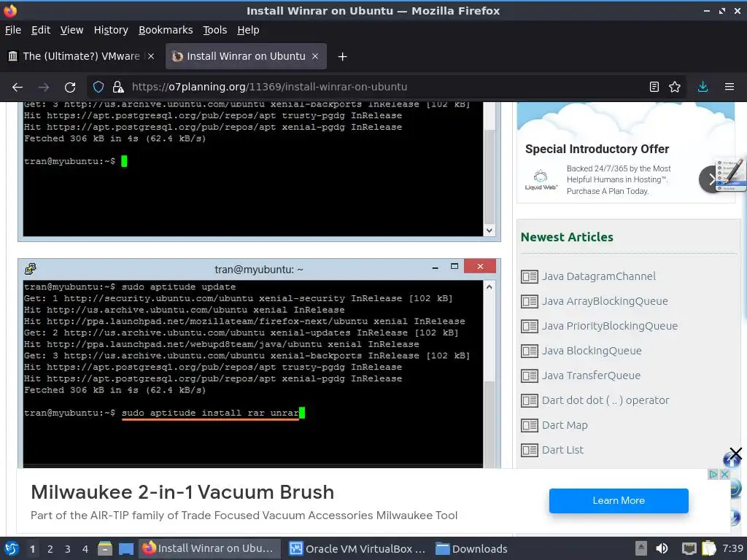Click upper terminal scrollbar down arrow
The width and height of the screenshot is (747, 560).
489,230
